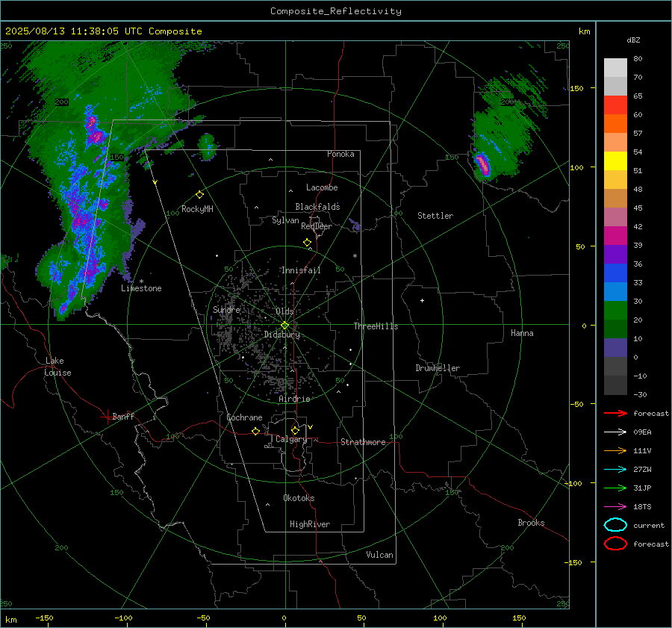Click the asterisk marker above Limestone
The image size is (672, 628).
coord(141,282)
